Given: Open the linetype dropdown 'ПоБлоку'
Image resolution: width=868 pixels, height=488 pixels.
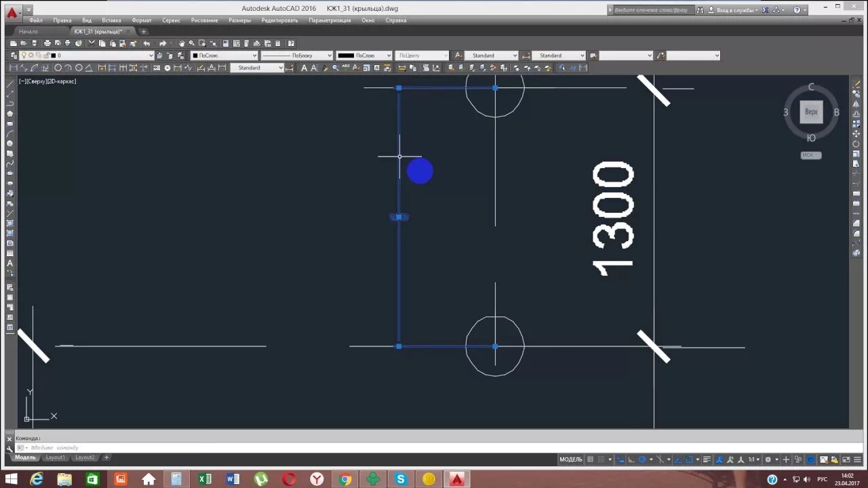Looking at the screenshot, I should click(297, 55).
